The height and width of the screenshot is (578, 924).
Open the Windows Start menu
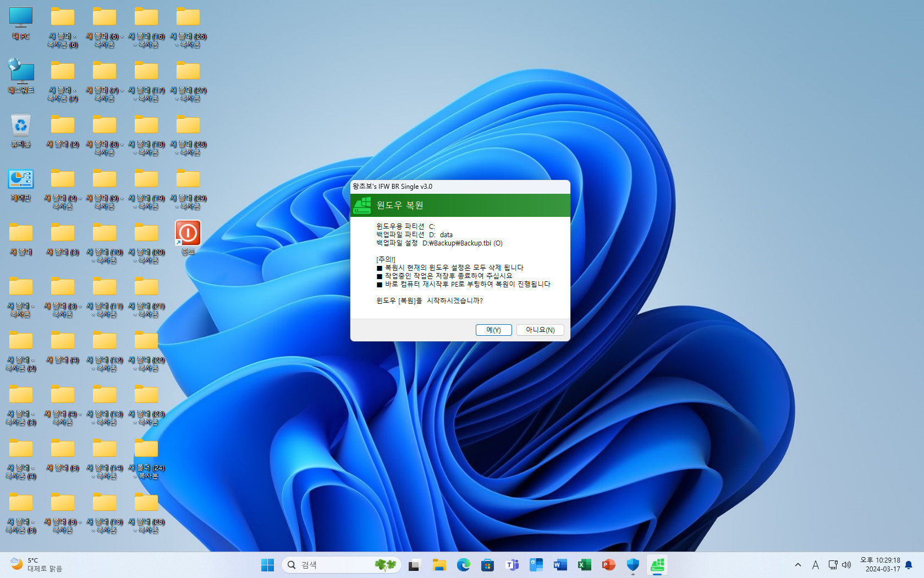point(267,565)
